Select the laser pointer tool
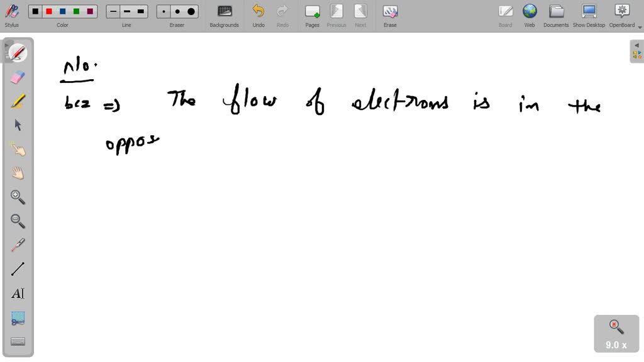This screenshot has height=362, width=644. click(18, 245)
